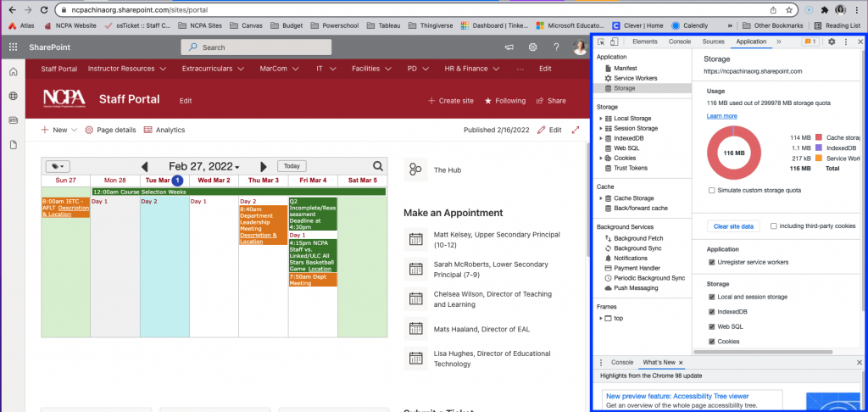Expand Local Storage tree node
Viewport: 868px width, 412px height.
(x=601, y=118)
